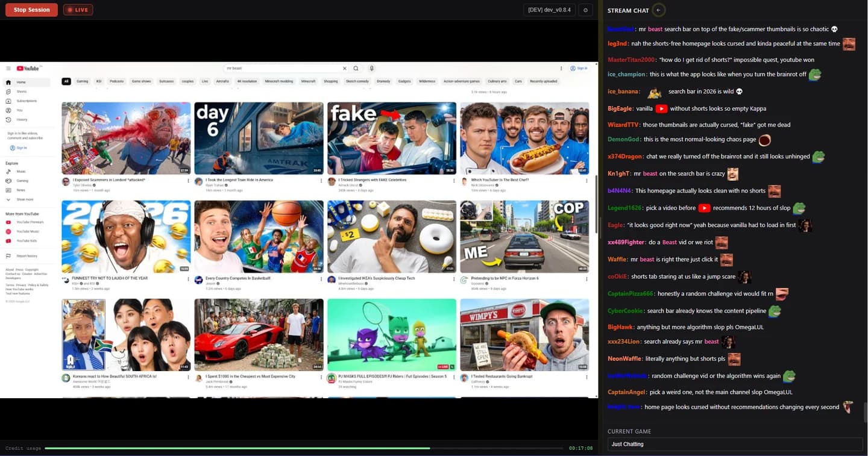
Task: Click the LIVE indicator button
Action: click(x=78, y=10)
